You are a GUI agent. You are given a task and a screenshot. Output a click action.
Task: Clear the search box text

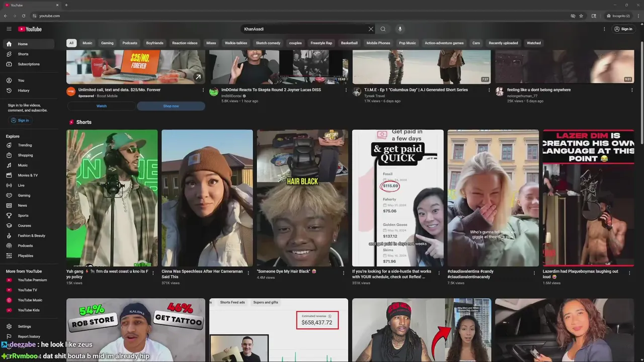pos(371,29)
